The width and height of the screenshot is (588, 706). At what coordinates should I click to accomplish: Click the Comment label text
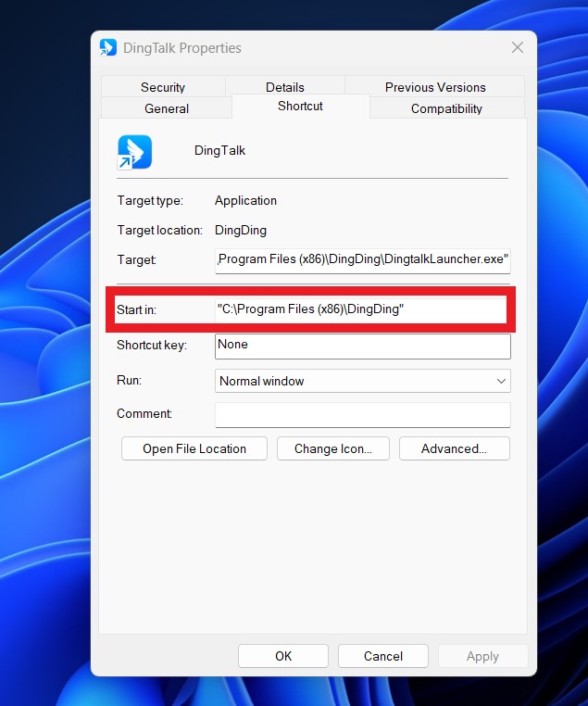click(144, 413)
